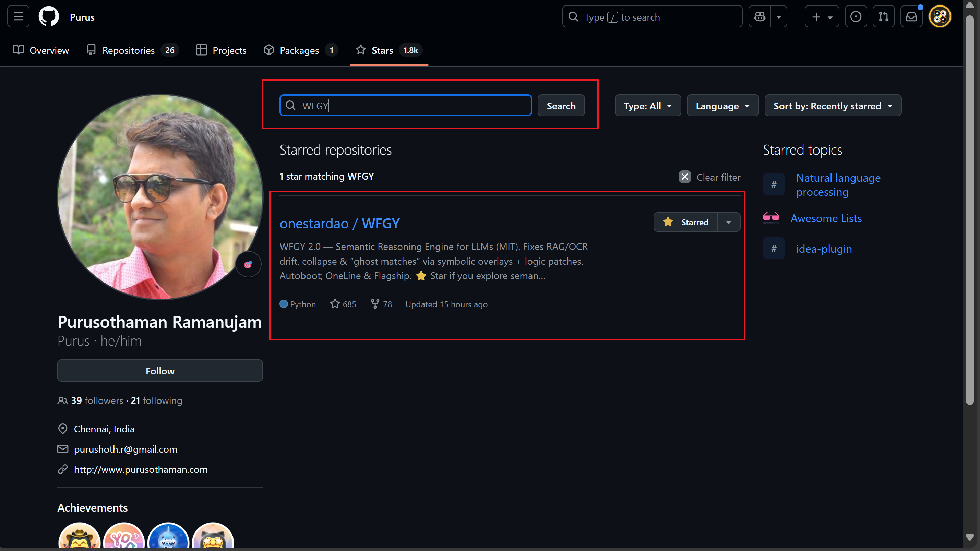Open the hamburger navigation menu
The width and height of the screenshot is (980, 551).
tap(18, 17)
